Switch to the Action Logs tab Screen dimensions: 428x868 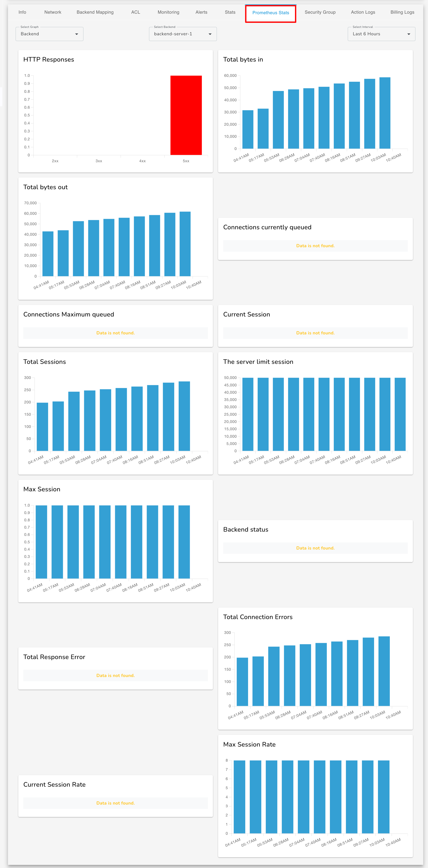363,12
